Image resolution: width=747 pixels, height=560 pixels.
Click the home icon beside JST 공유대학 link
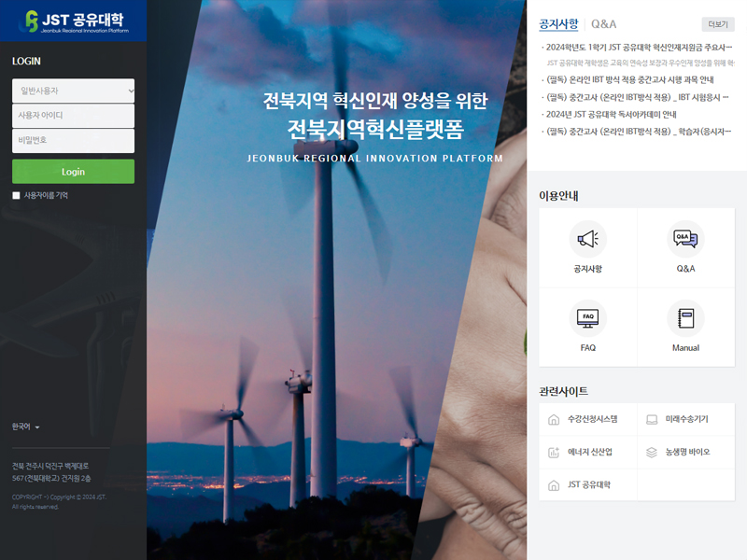(554, 485)
